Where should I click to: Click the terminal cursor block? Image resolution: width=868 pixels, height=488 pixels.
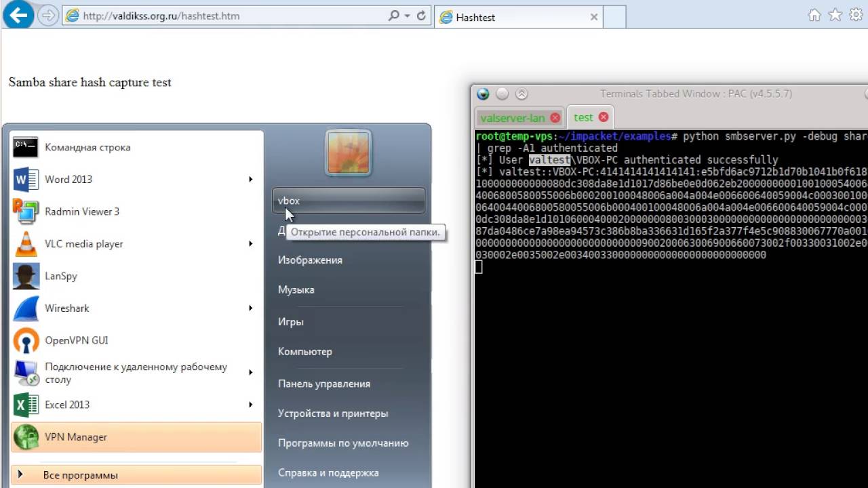pos(479,267)
